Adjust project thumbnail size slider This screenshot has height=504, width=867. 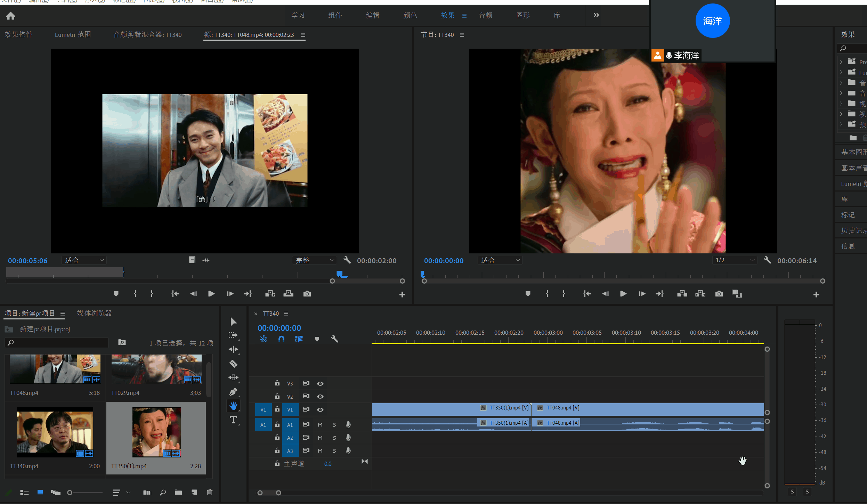tap(70, 493)
